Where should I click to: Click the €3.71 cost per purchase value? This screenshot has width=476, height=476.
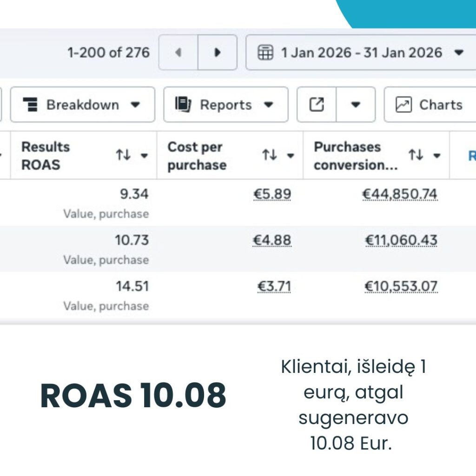coord(274,286)
